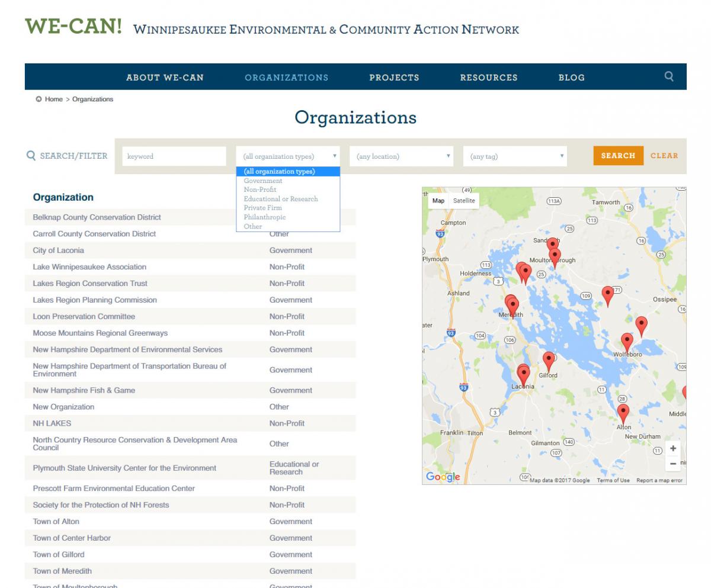Click the home icon in the breadcrumb
The height and width of the screenshot is (588, 711).
[x=39, y=99]
